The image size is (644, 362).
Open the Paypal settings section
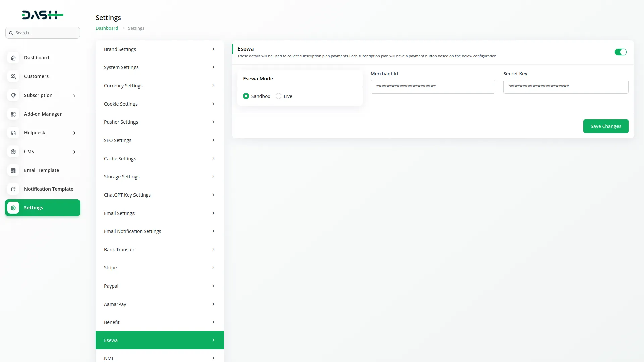(x=160, y=286)
